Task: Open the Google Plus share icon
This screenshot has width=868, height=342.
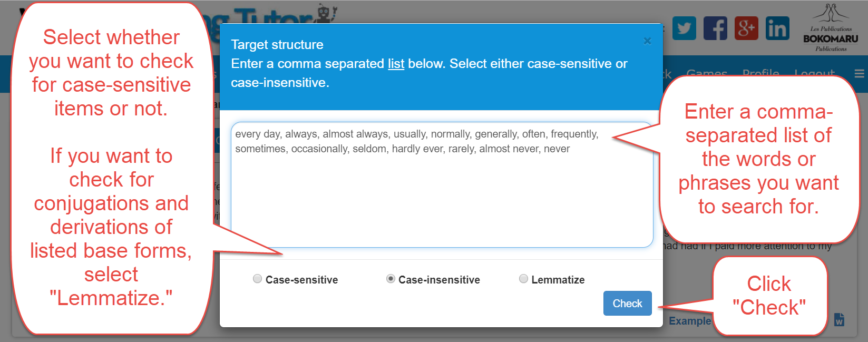Action: [746, 28]
